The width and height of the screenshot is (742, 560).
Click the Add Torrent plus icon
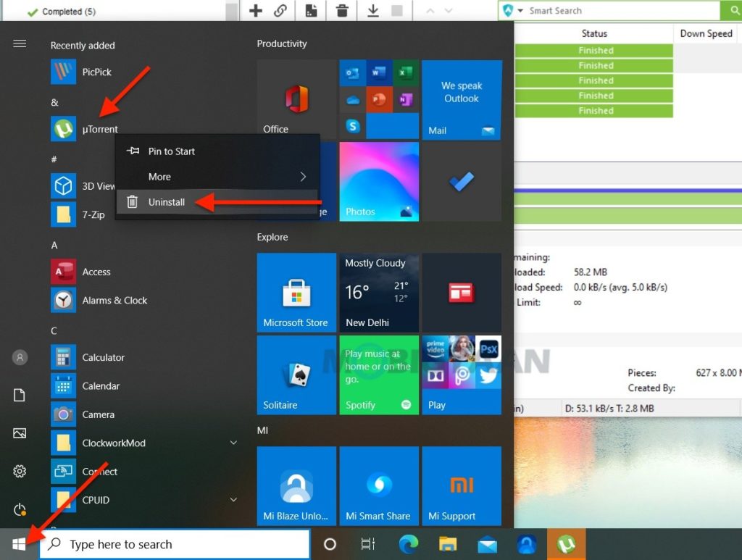256,10
